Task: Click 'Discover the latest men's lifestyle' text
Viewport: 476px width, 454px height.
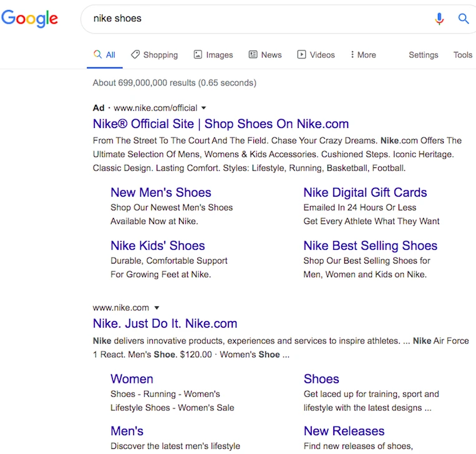Action: tap(175, 446)
